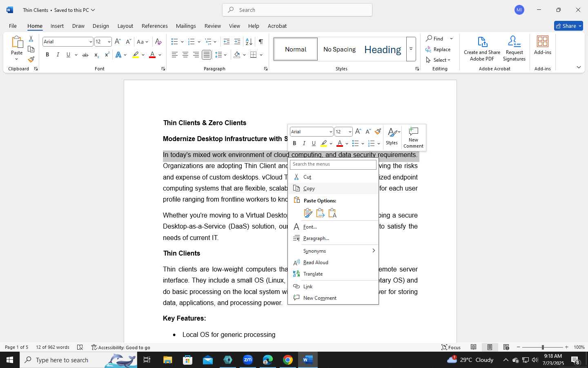Open proofing check icon in status bar

tap(80, 347)
